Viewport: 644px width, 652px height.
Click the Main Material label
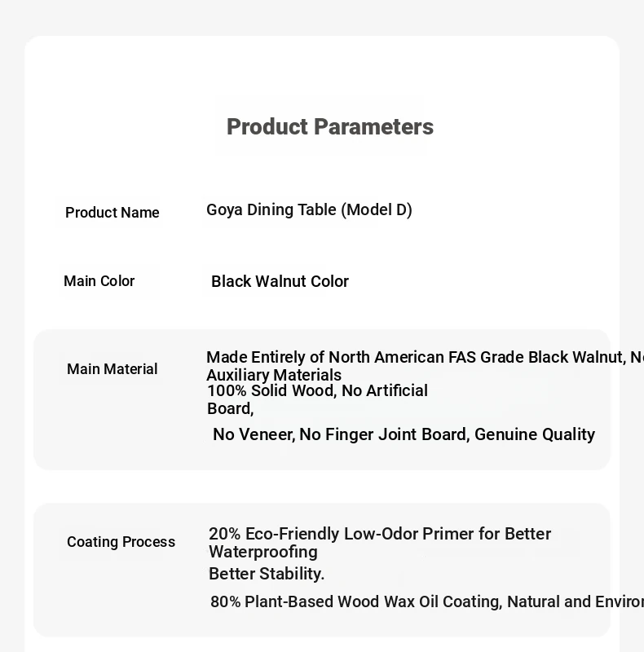[x=112, y=369]
